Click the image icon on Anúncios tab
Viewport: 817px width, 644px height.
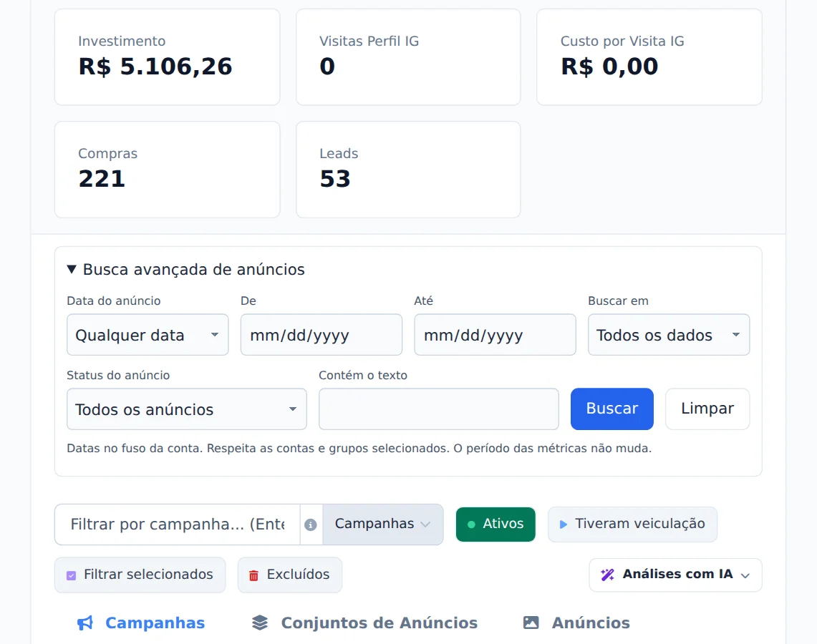pos(531,623)
